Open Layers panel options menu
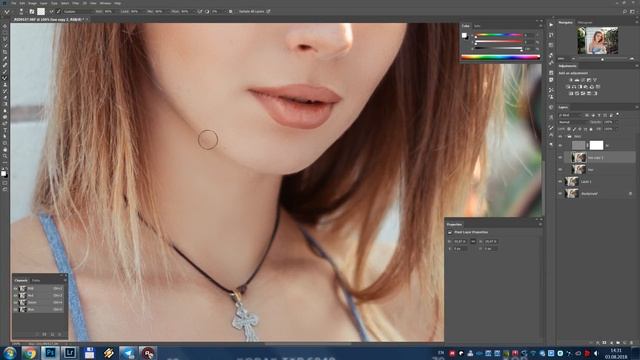 pos(636,107)
